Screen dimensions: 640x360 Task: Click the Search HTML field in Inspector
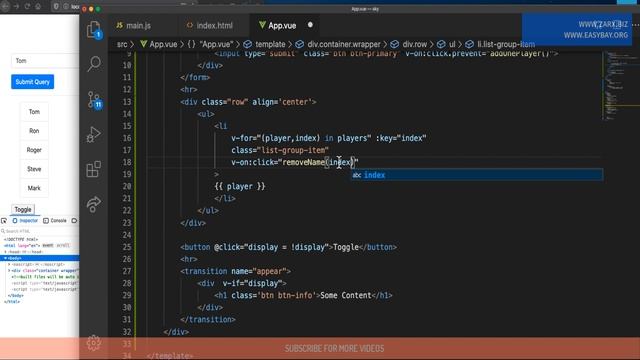coord(40,231)
